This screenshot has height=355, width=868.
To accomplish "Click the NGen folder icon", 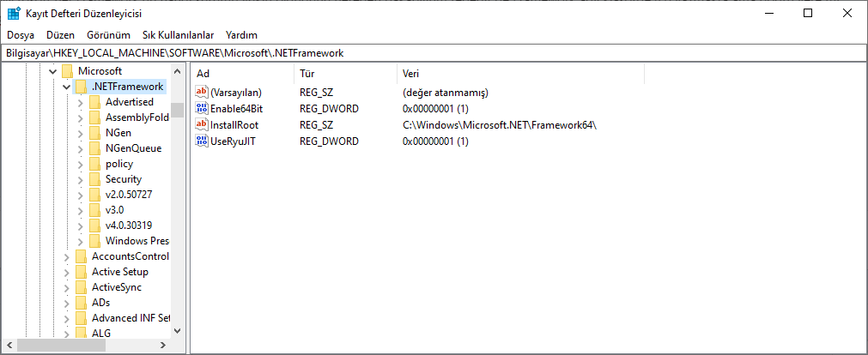I will (94, 133).
